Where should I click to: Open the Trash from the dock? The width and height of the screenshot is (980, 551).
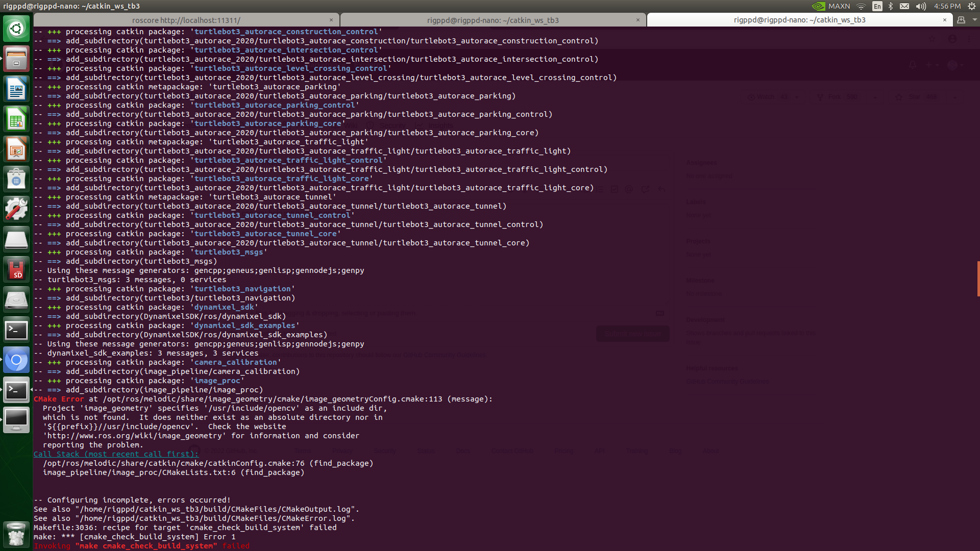coord(16,534)
